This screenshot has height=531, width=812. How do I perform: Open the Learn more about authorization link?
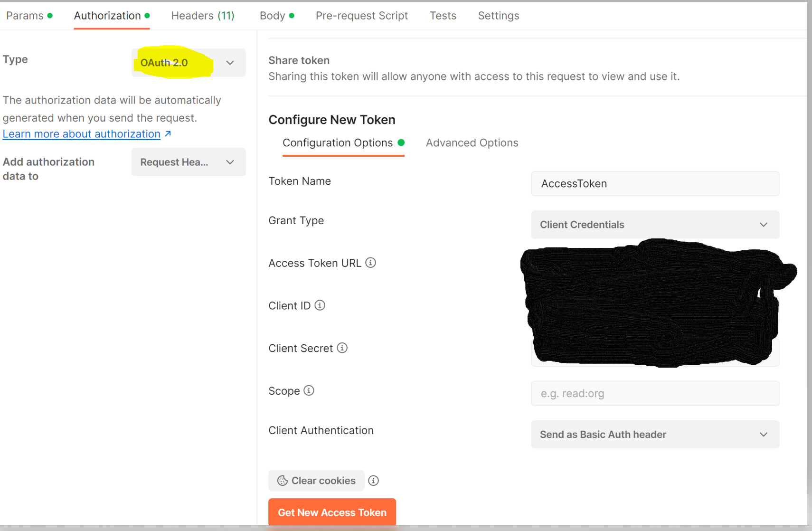click(81, 133)
